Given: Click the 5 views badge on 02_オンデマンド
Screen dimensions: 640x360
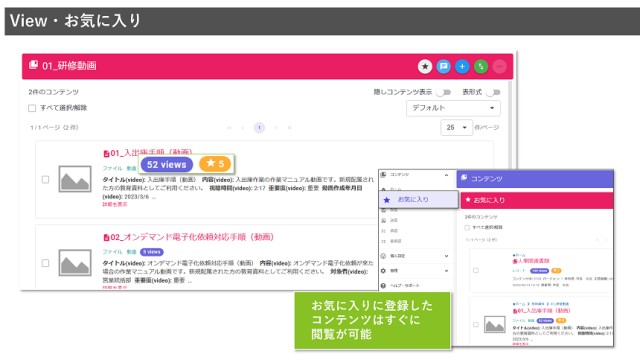Looking at the screenshot, I should [151, 252].
